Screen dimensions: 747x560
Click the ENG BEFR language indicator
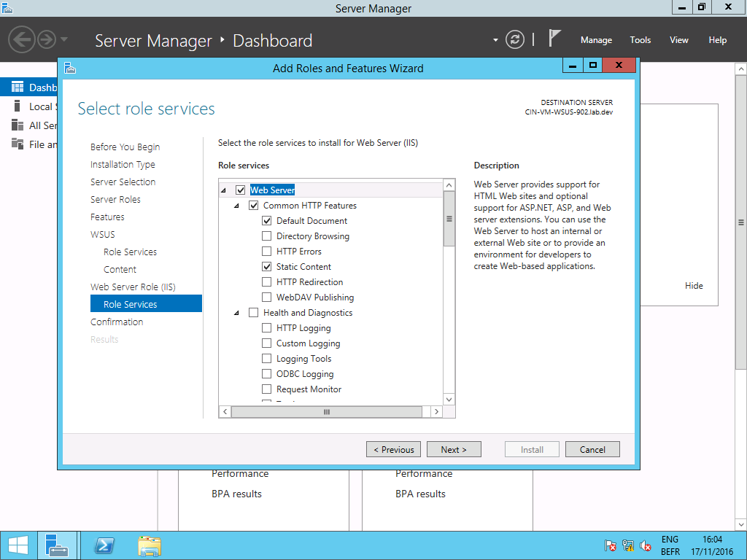(x=670, y=545)
